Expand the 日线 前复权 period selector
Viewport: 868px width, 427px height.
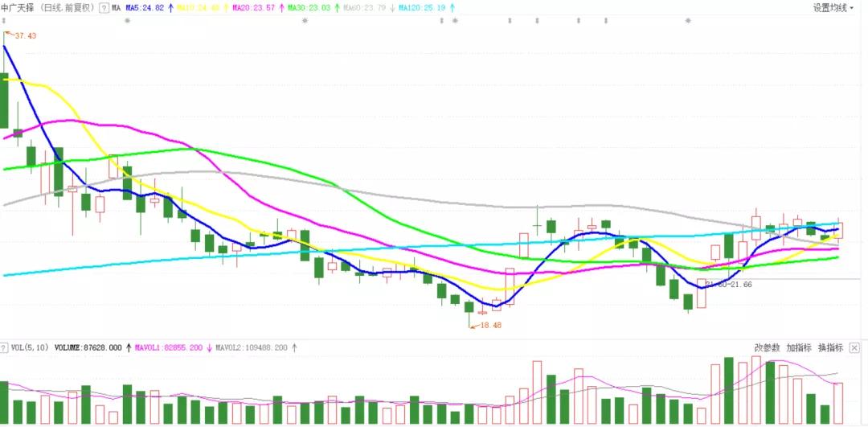pyautogui.click(x=68, y=8)
